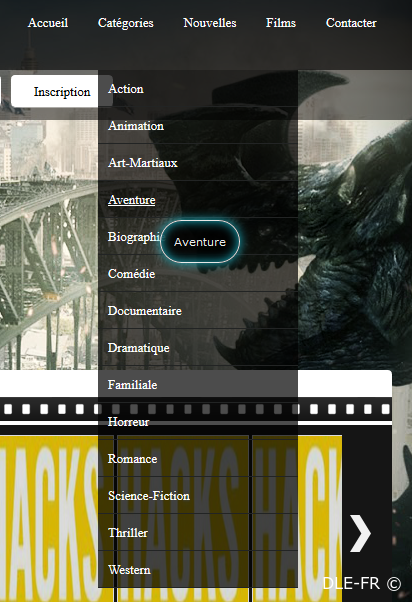Go to Accueil in top navigation
This screenshot has width=412, height=602.
tap(48, 23)
